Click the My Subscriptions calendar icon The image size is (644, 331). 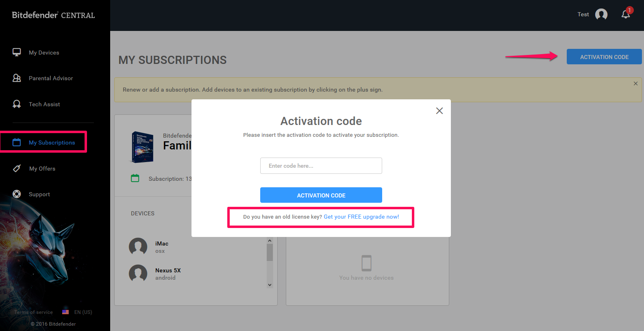pyautogui.click(x=17, y=142)
